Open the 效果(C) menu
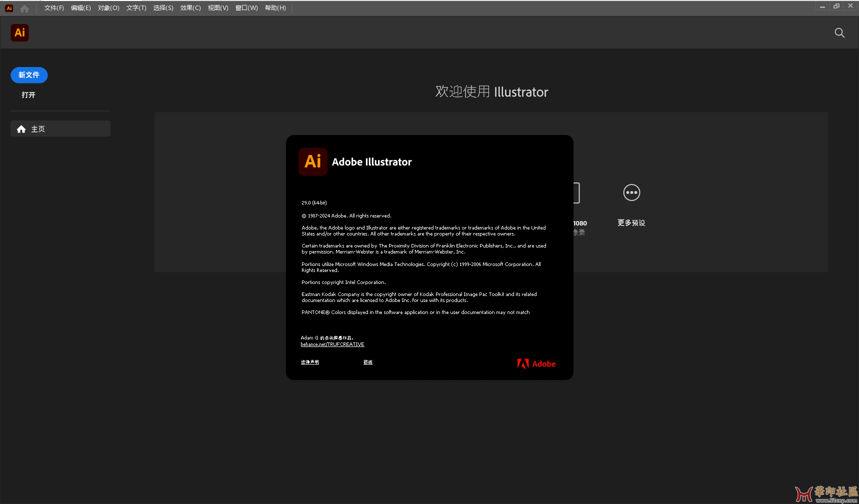This screenshot has height=504, width=859. (x=190, y=8)
